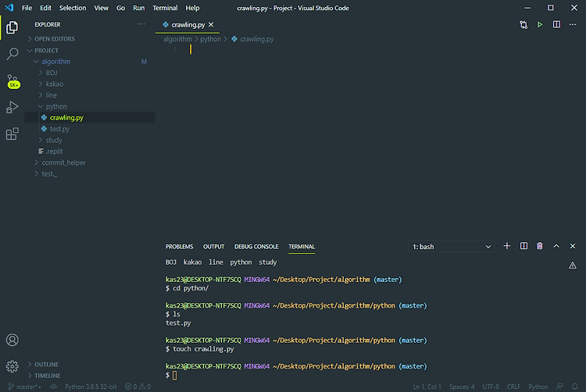Screen dimensions: 586x392
Task: Run Python file with the play icon
Action: [540, 25]
